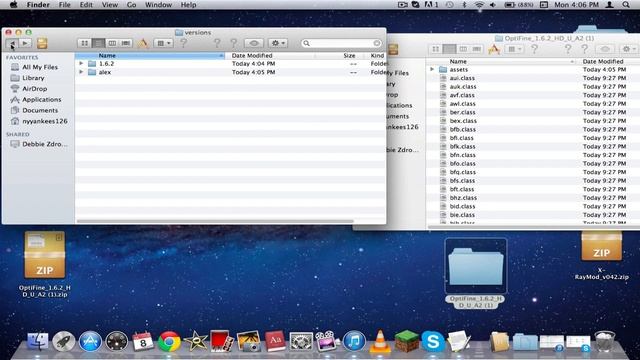Open the Arrange dropdown in versions toolbar

coord(164,43)
